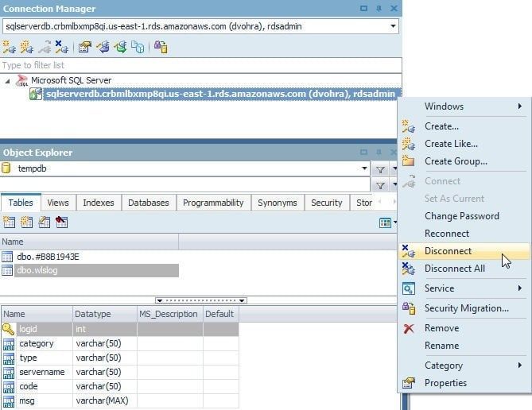Click the Create Like Table icon
Viewport: 532px width, 410px height.
pyautogui.click(x=27, y=222)
